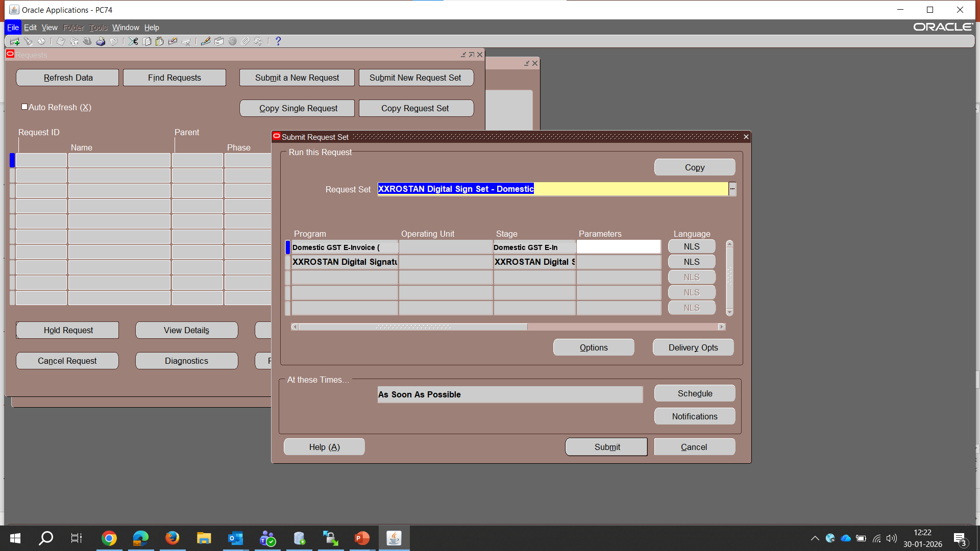Click the Request Set input field
This screenshot has height=551, width=980.
(553, 189)
